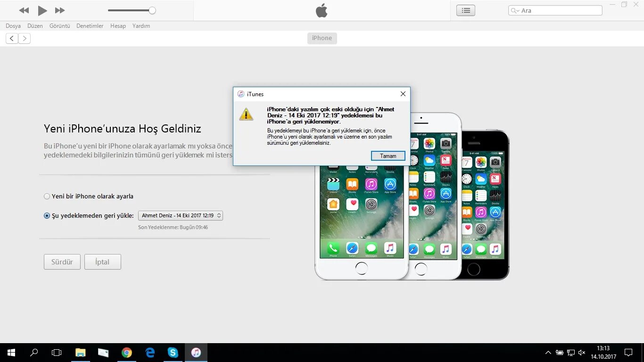Start playback with the play button
Image resolution: width=644 pixels, height=362 pixels.
tap(42, 10)
